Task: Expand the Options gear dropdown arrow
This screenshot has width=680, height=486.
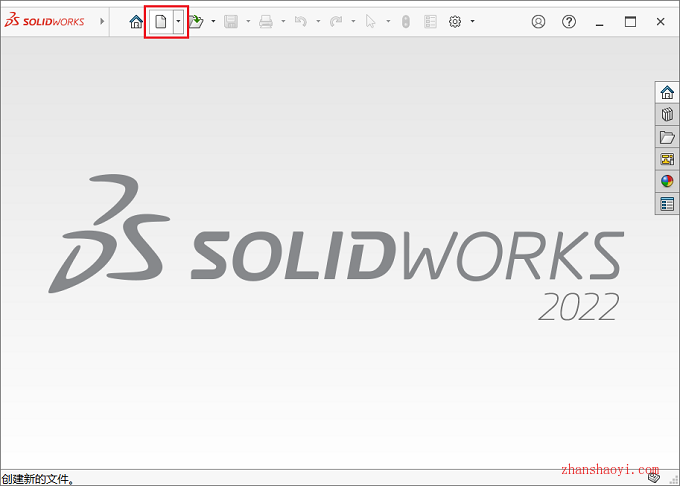Action: (x=472, y=21)
